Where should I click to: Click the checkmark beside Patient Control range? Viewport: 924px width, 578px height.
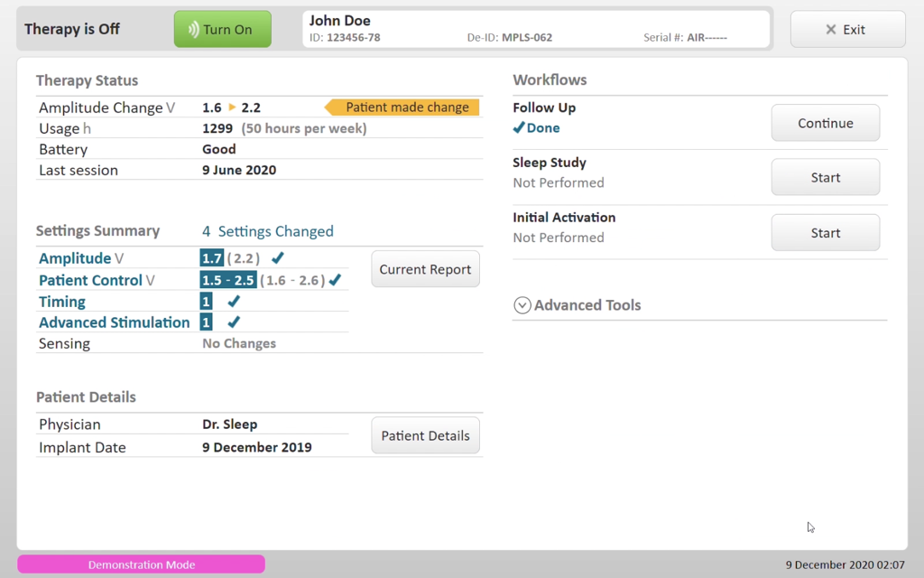coord(335,280)
